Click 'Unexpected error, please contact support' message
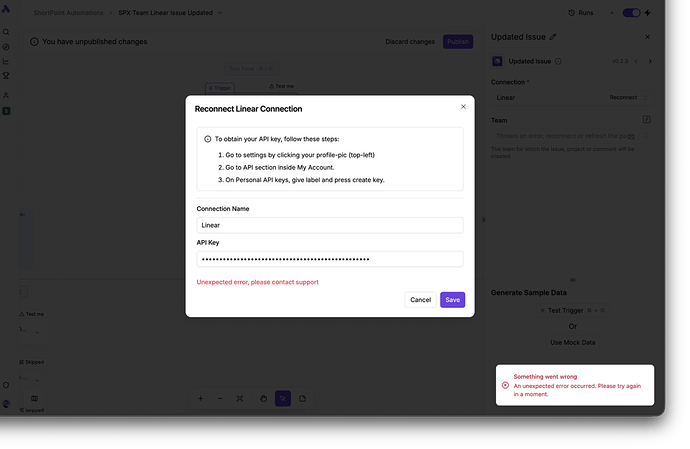The height and width of the screenshot is (449, 690). (257, 282)
